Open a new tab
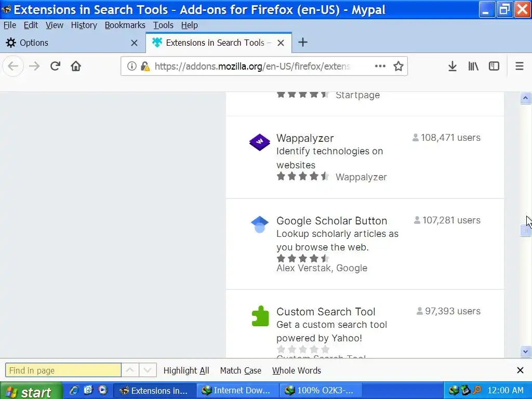The width and height of the screenshot is (532, 399). [x=303, y=43]
